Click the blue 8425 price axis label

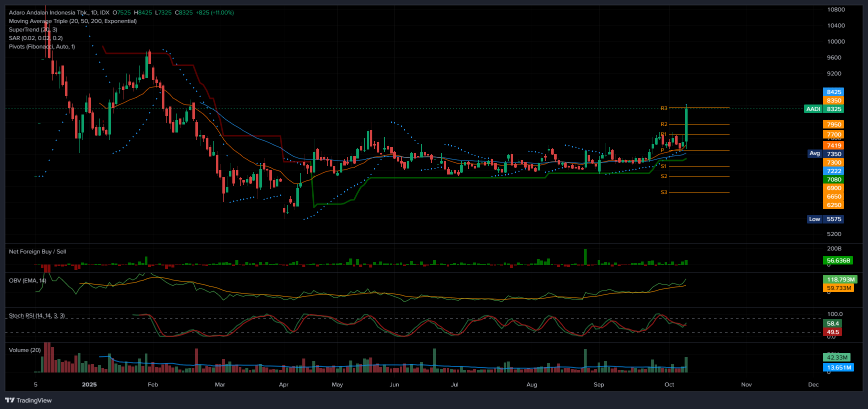click(833, 92)
